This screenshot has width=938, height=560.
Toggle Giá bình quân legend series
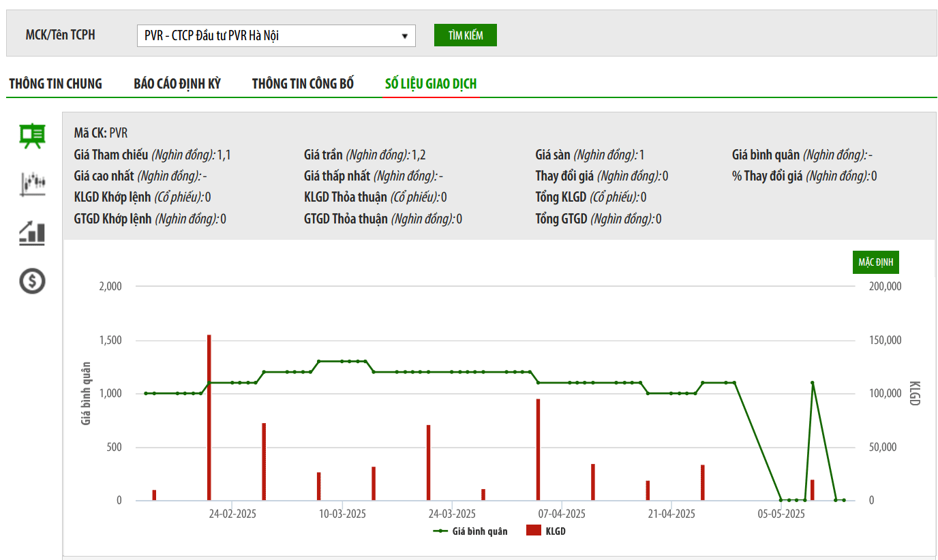[470, 531]
